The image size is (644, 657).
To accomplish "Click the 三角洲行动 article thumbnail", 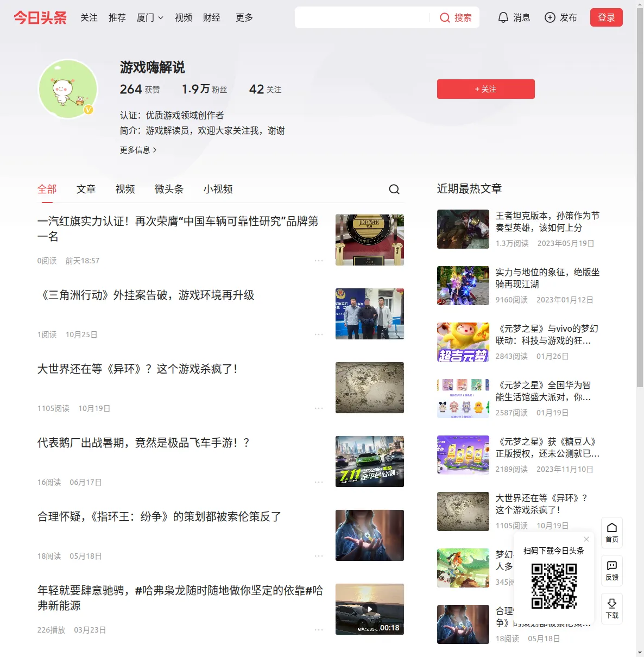I will (370, 314).
